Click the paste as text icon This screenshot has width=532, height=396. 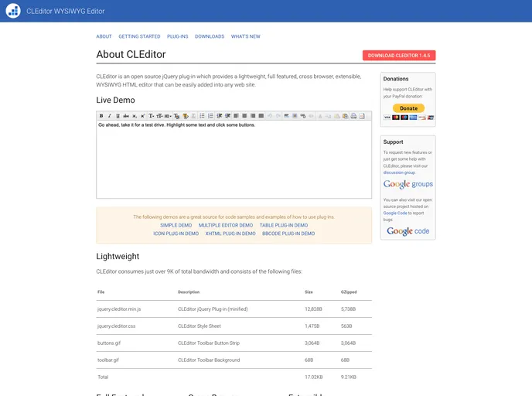click(345, 116)
